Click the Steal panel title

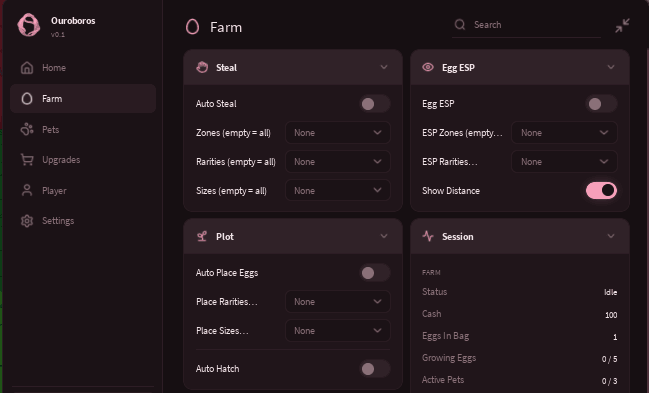226,68
